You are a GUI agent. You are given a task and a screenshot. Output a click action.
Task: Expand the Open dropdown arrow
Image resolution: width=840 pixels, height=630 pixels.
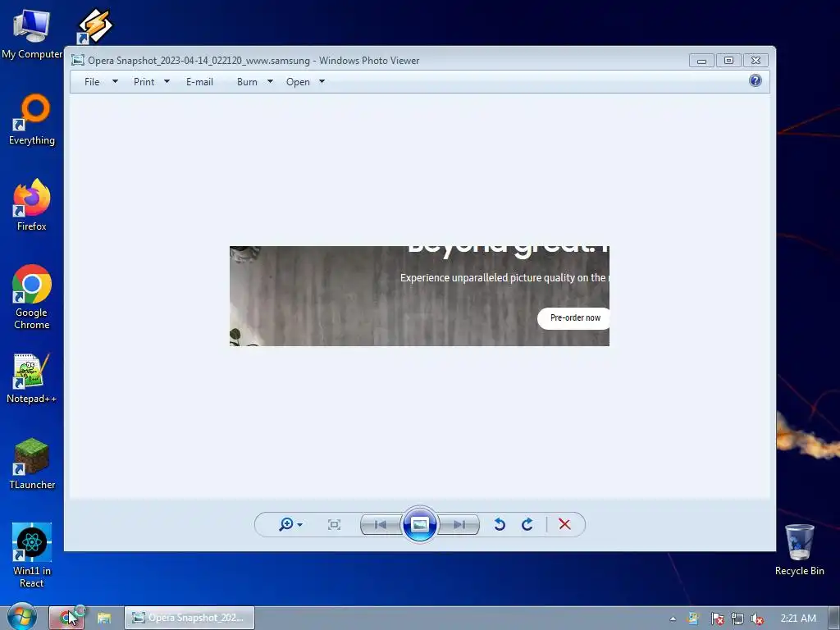[x=322, y=81]
